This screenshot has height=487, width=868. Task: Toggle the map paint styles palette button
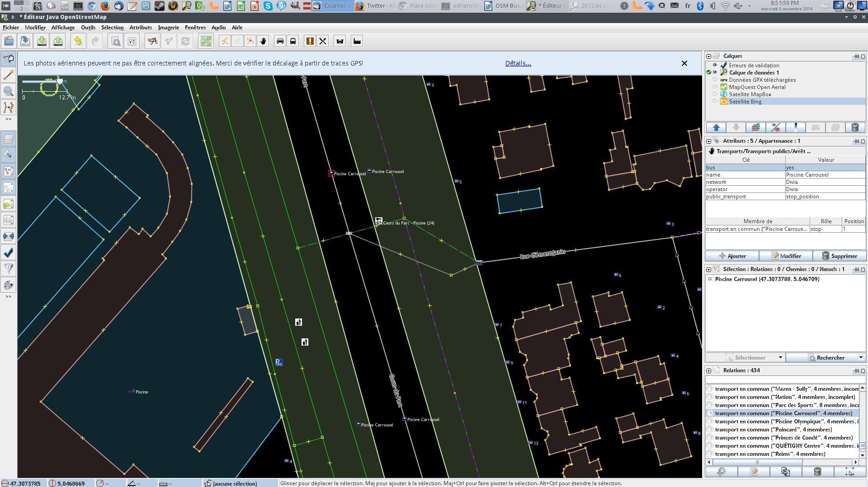pyautogui.click(x=9, y=285)
